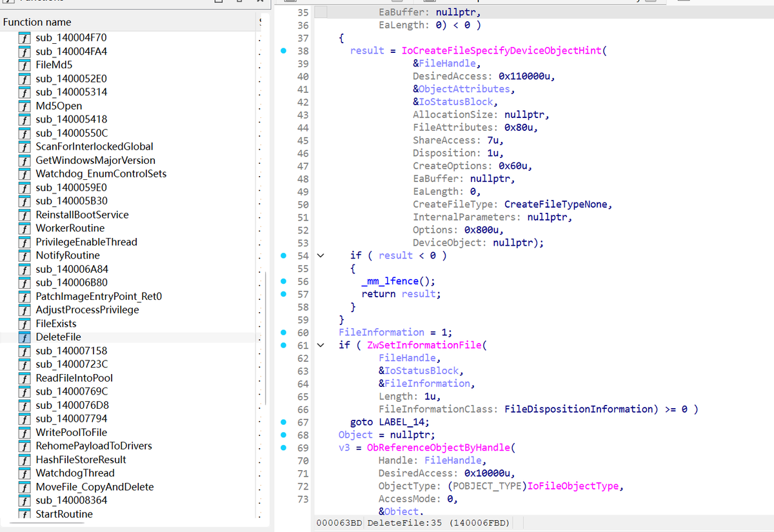
Task: Toggle breakpoint dot on line 38
Action: pyautogui.click(x=284, y=51)
